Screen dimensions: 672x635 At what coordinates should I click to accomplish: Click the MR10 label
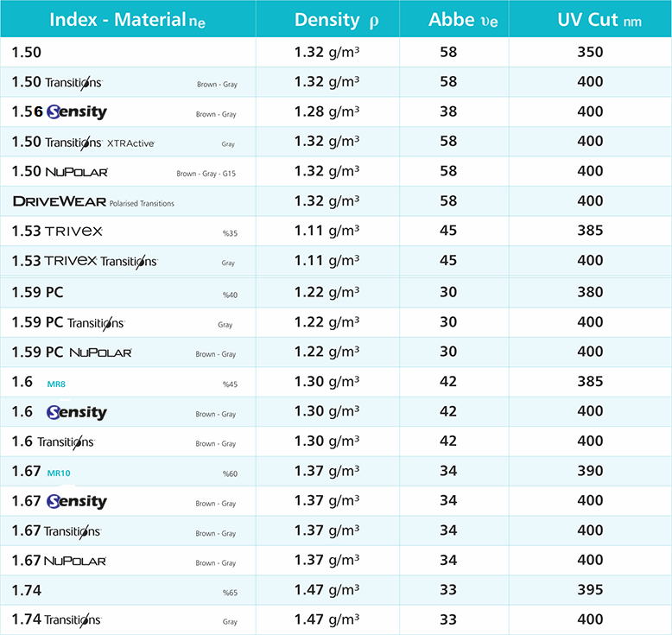[59, 473]
